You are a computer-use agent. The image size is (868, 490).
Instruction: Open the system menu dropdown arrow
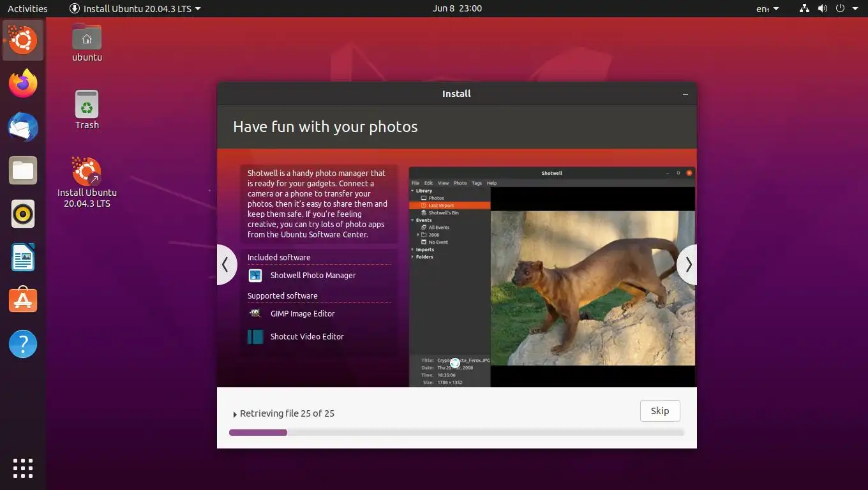855,9
